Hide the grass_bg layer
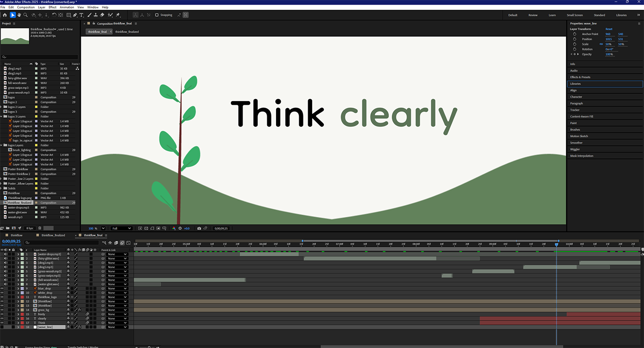Image resolution: width=644 pixels, height=348 pixels. [2, 310]
